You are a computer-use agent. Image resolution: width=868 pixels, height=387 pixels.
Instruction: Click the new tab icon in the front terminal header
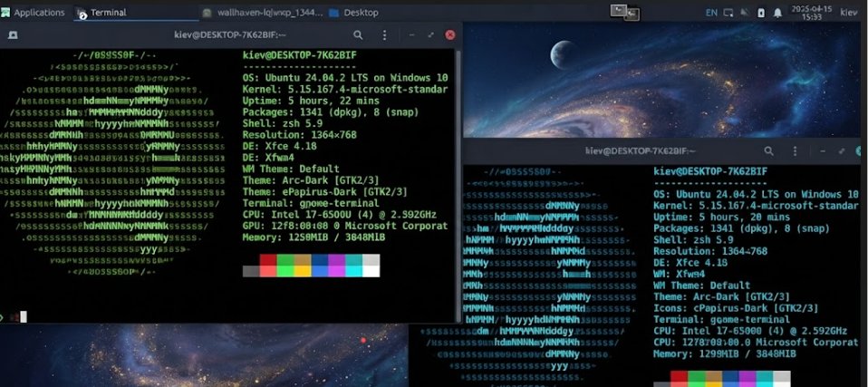pos(13,34)
